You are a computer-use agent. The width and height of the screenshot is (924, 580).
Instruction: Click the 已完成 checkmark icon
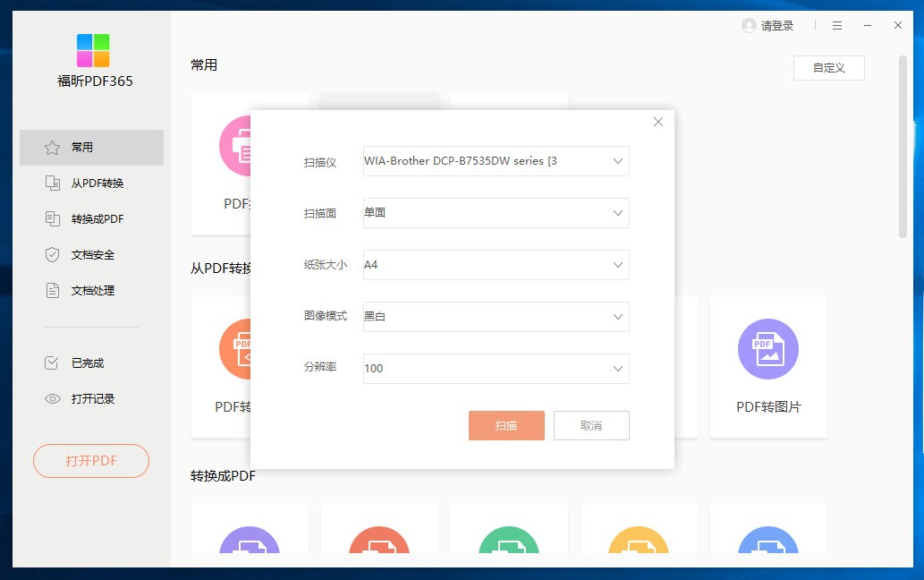(52, 362)
